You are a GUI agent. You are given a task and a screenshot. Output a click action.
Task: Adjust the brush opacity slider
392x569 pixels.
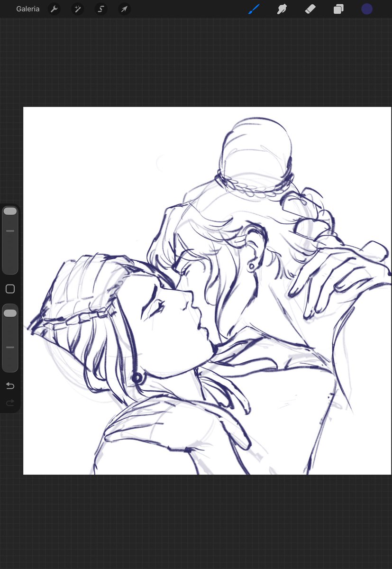click(10, 338)
